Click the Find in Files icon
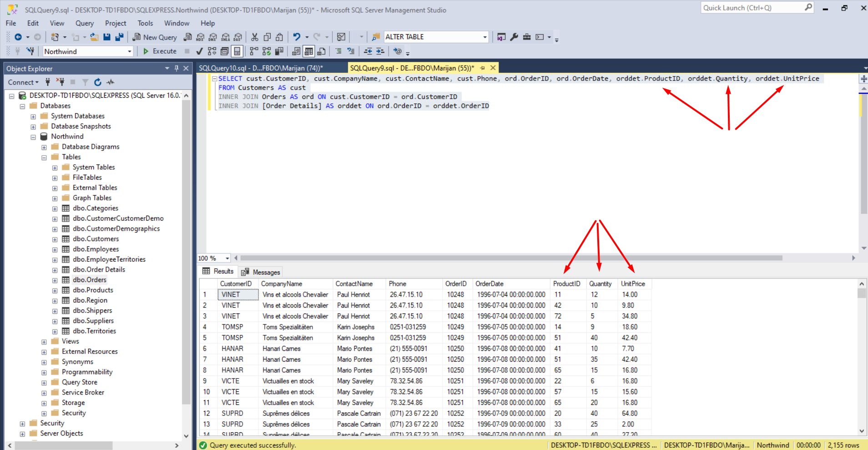Image resolution: width=868 pixels, height=450 pixels. (376, 37)
